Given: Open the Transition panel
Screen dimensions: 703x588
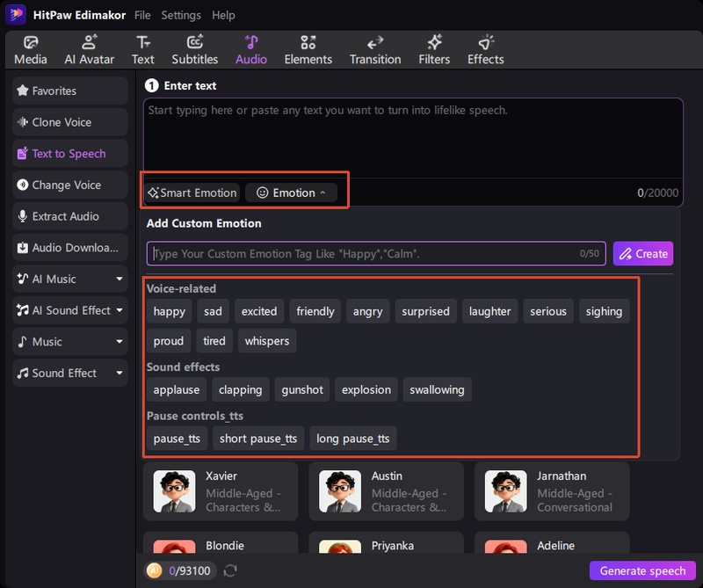Looking at the screenshot, I should tap(375, 50).
